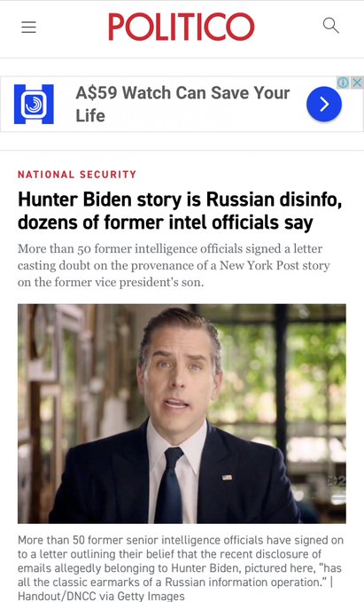The width and height of the screenshot is (364, 602).
Task: Open the hamburger navigation menu
Action: [x=28, y=27]
